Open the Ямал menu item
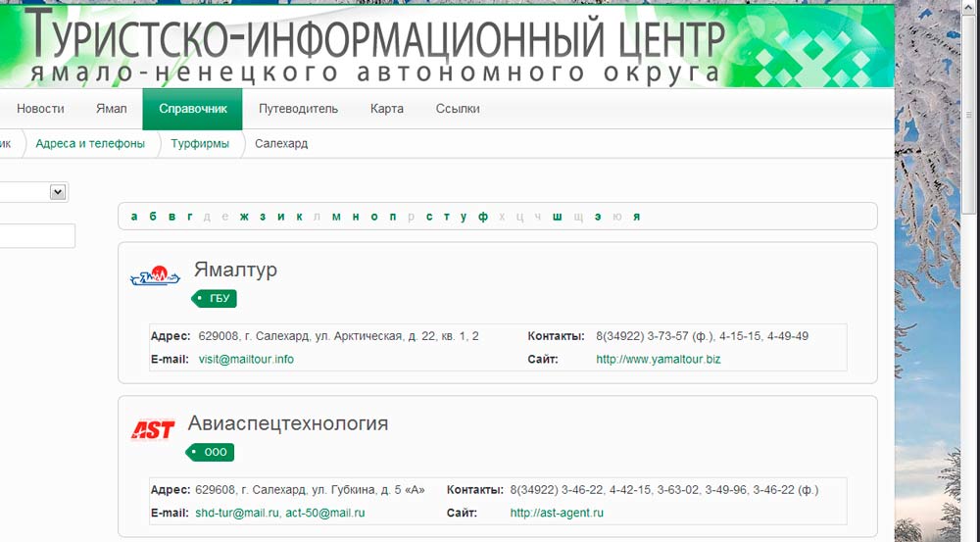Viewport: 980px width, 542px height. (112, 109)
